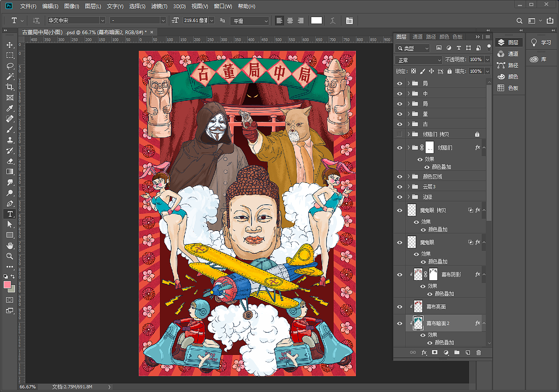Hide the 颜色区域 layer group
The width and height of the screenshot is (559, 392).
pos(400,176)
